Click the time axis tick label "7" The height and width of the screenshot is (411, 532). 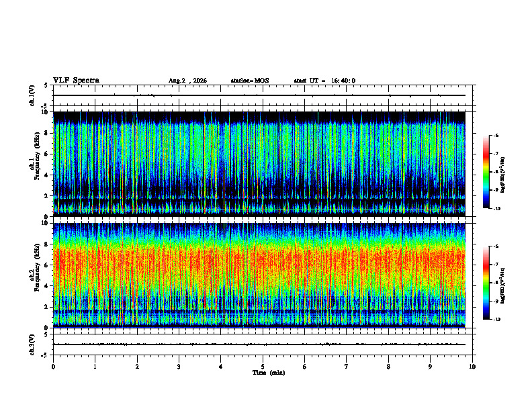tap(347, 367)
